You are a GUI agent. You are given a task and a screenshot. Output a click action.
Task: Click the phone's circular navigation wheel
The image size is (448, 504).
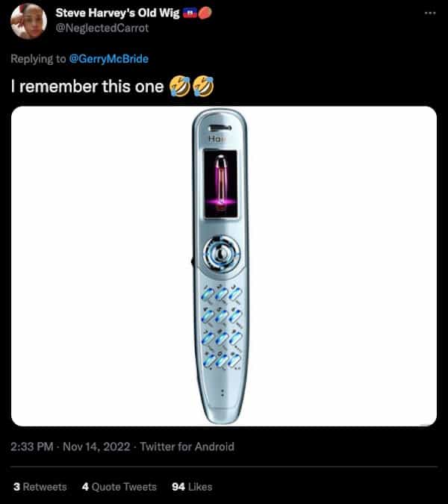coord(222,255)
